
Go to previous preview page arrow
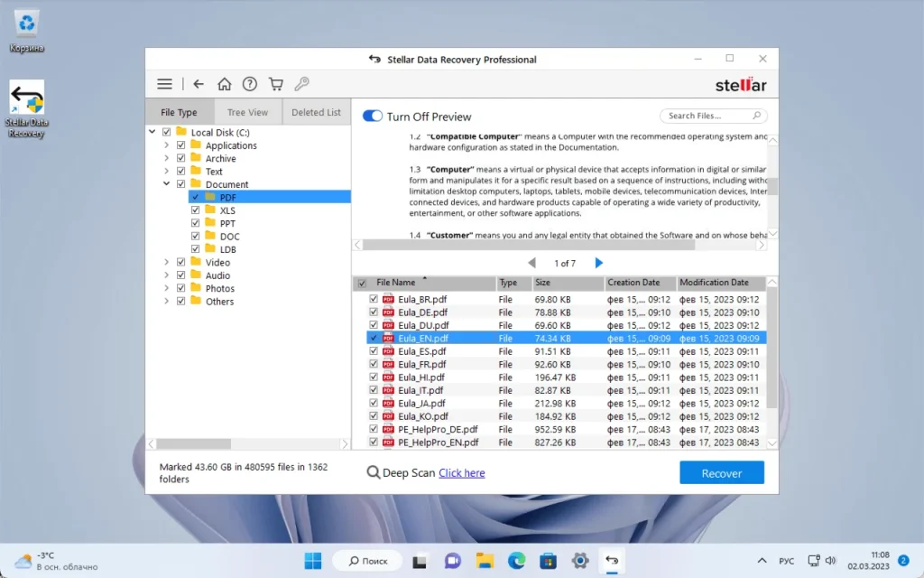tap(531, 263)
